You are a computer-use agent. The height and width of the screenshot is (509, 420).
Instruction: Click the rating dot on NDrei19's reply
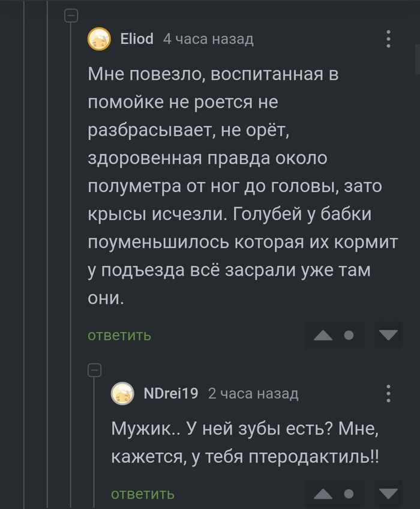(x=349, y=495)
